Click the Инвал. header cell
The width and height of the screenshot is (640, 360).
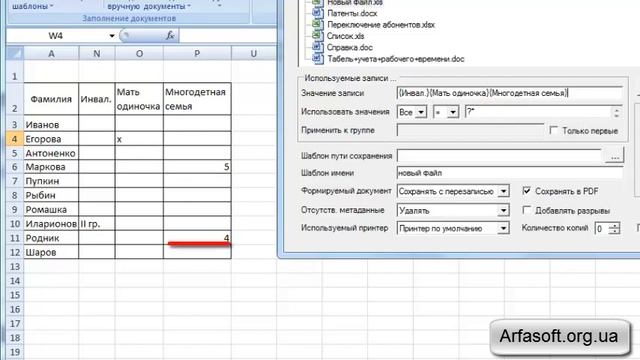(97, 99)
